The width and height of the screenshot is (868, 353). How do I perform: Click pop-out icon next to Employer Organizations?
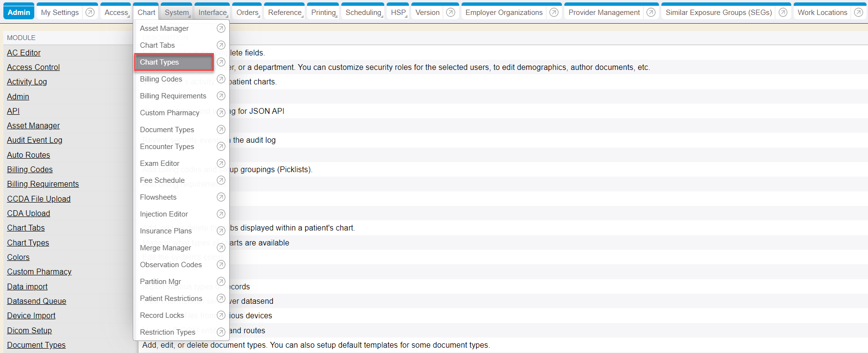click(554, 13)
